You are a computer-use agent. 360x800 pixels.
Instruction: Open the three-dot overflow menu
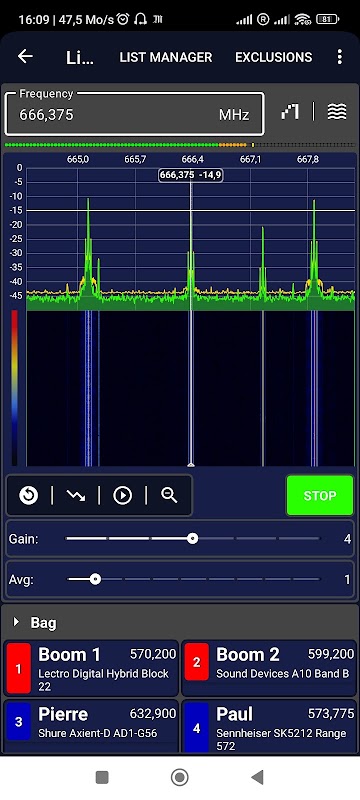(x=340, y=57)
